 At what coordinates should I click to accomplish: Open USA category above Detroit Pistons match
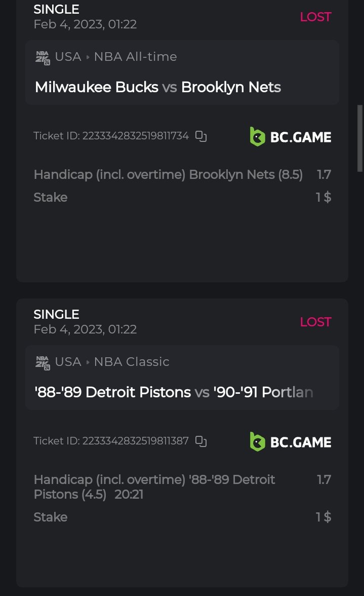click(x=68, y=362)
